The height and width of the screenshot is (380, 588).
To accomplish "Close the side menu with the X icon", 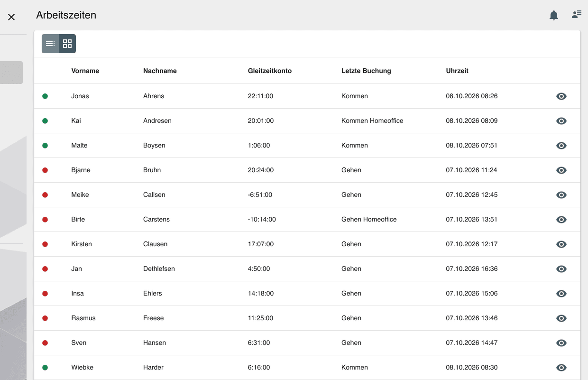I will coord(11,17).
